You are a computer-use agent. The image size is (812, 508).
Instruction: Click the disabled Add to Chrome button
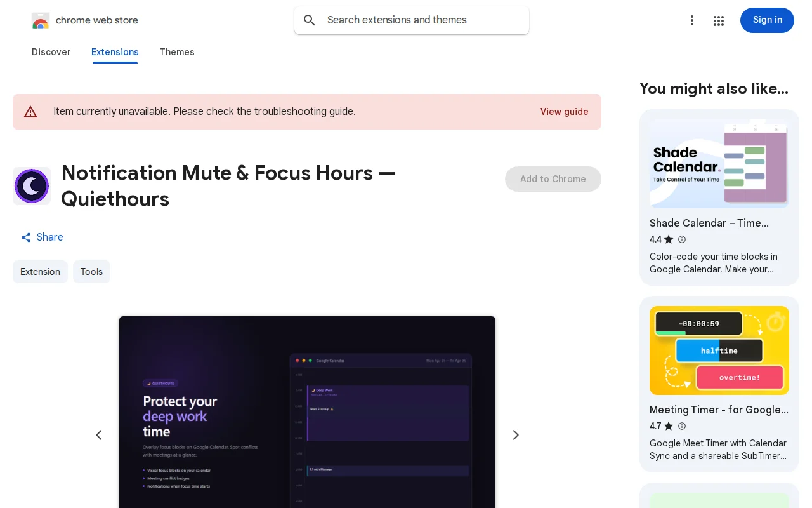pyautogui.click(x=553, y=179)
